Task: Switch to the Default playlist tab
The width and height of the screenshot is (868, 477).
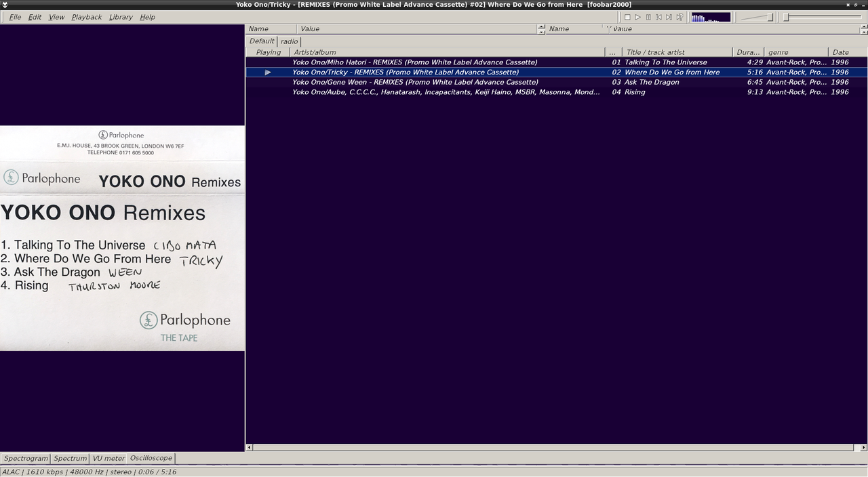Action: tap(262, 41)
